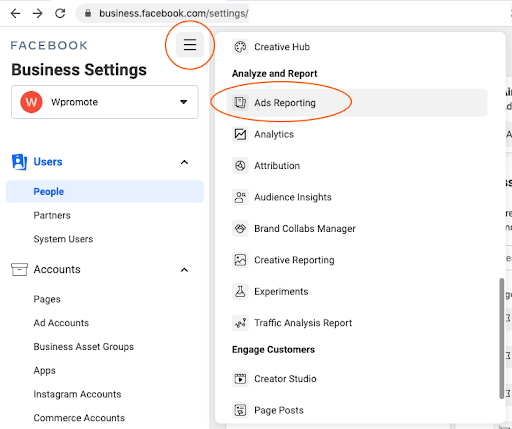Viewport: 512px width, 429px height.
Task: Open Commerce Accounts in sidebar
Action: coord(79,418)
